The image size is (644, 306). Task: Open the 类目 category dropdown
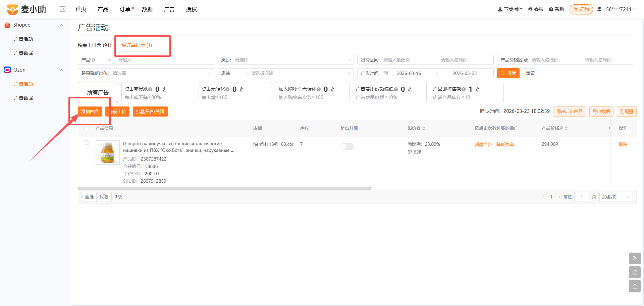click(286, 60)
